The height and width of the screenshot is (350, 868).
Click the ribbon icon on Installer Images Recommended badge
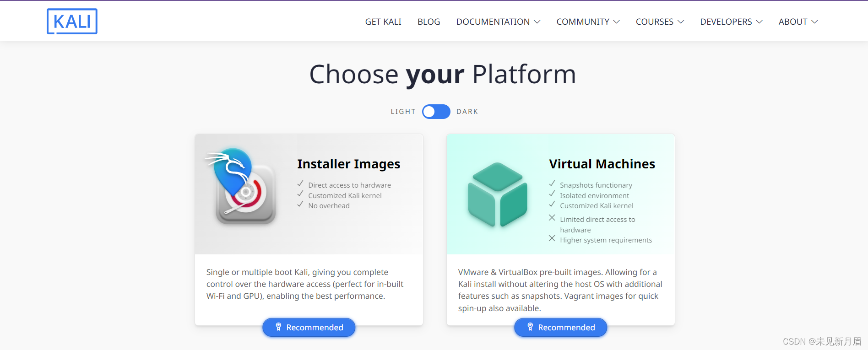tap(278, 327)
